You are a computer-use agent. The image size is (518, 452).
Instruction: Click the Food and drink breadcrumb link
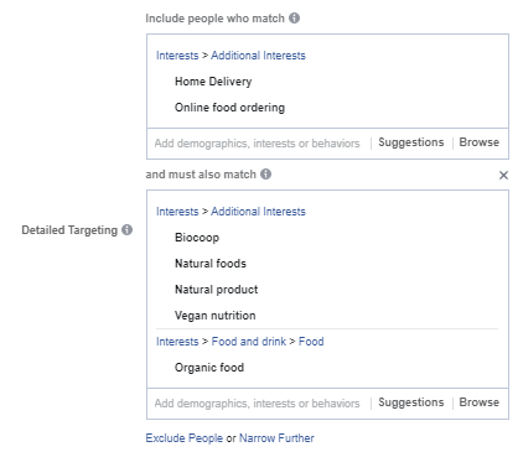249,341
